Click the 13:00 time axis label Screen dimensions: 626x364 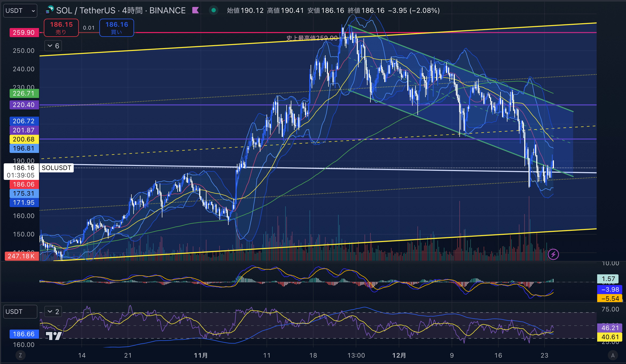[x=356, y=355]
